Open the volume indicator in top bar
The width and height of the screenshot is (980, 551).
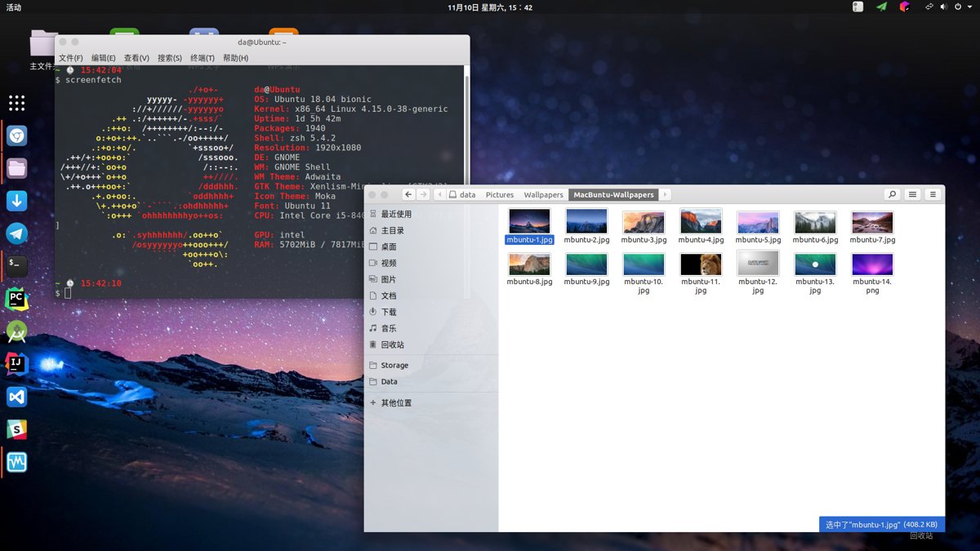(x=943, y=7)
